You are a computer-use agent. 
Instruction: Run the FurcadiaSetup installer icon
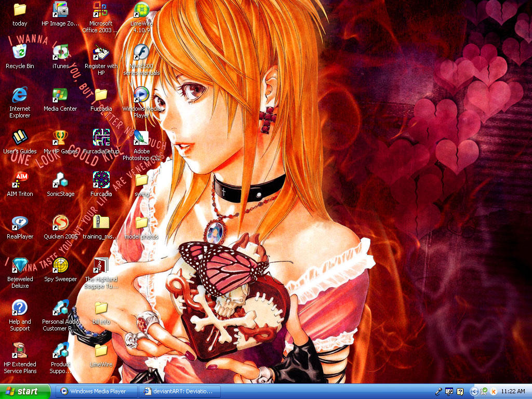(x=101, y=137)
